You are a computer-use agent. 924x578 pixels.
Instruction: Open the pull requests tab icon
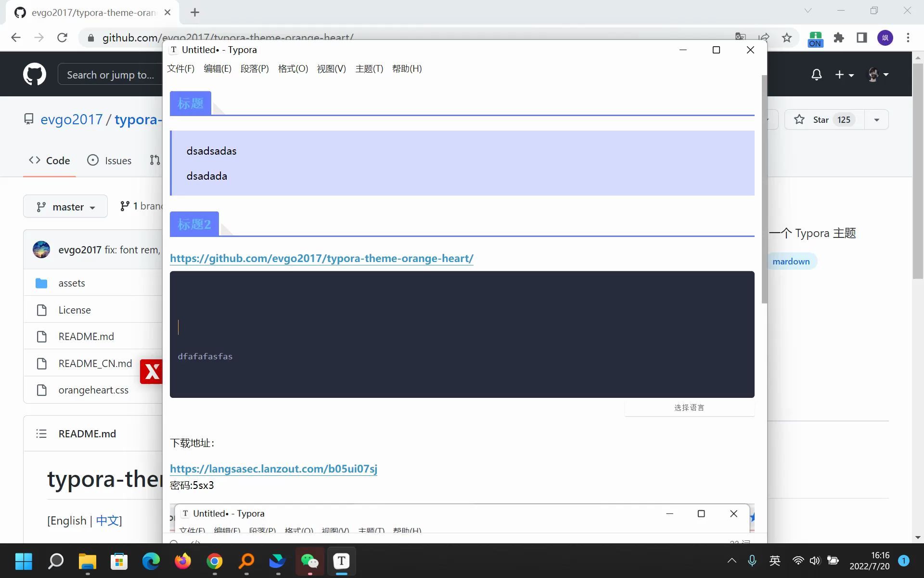[154, 160]
